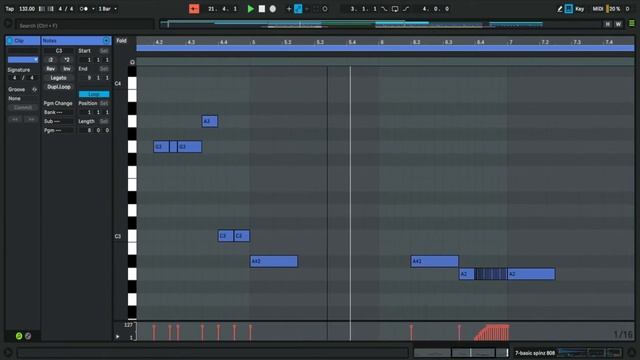Click the orange Follow button in transport
The width and height of the screenshot is (640, 360).
(194, 9)
